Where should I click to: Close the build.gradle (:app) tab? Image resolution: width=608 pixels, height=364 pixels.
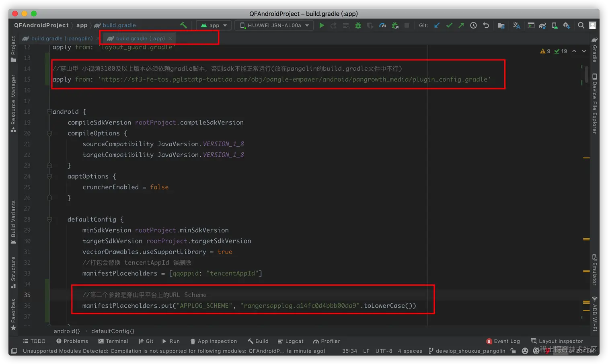point(170,39)
